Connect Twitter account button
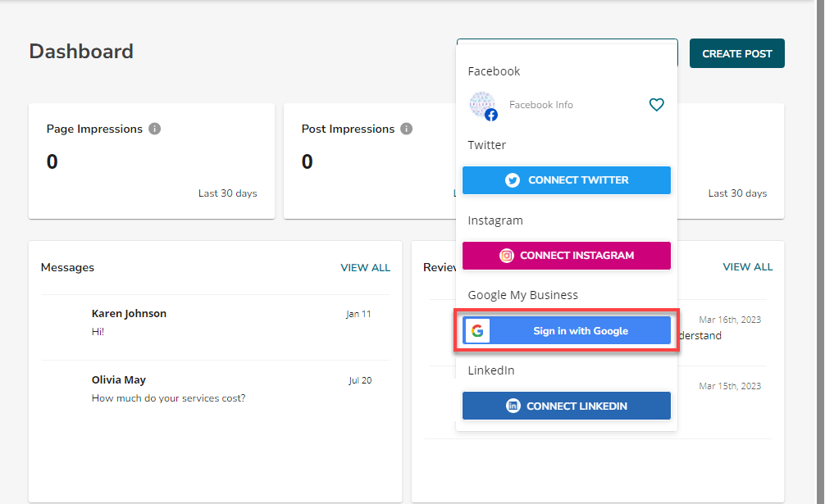825x504 pixels. click(x=566, y=180)
